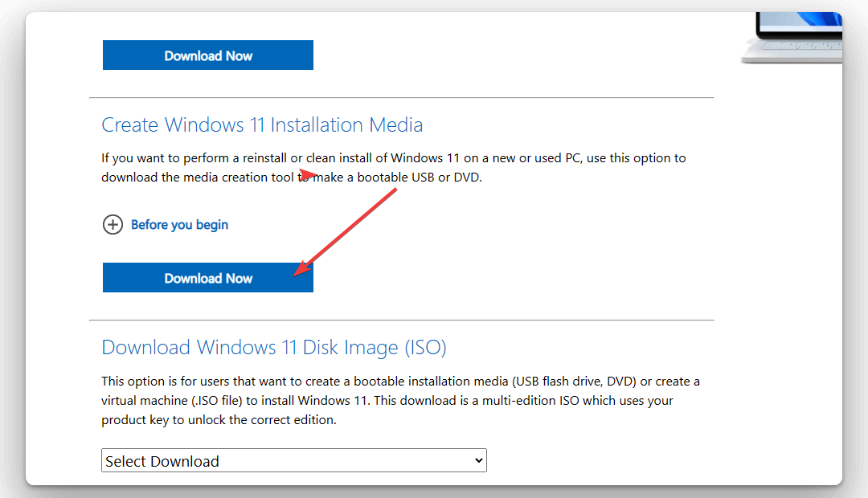Screen dimensions: 868x498
Task: Click the paragraph starting 'This option is for users'
Action: pyautogui.click(x=400, y=400)
